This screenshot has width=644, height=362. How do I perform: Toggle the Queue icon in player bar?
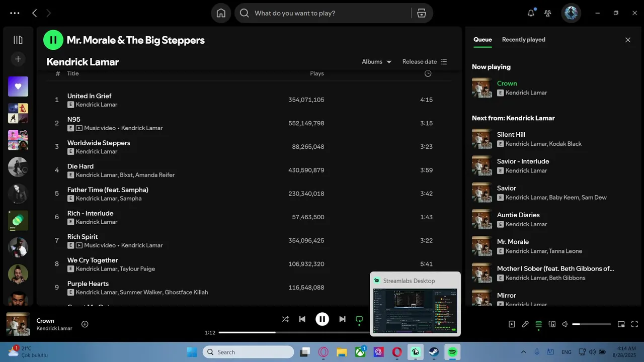[x=538, y=324]
